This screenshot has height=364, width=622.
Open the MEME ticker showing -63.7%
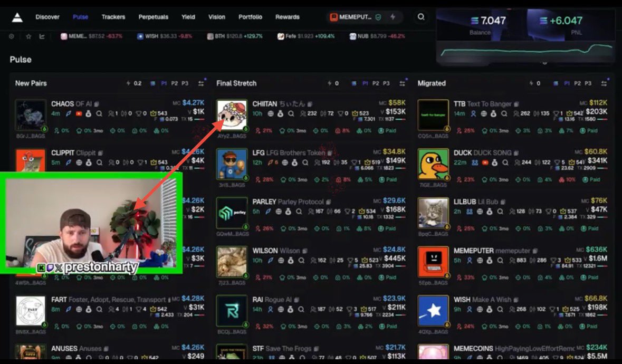92,36
